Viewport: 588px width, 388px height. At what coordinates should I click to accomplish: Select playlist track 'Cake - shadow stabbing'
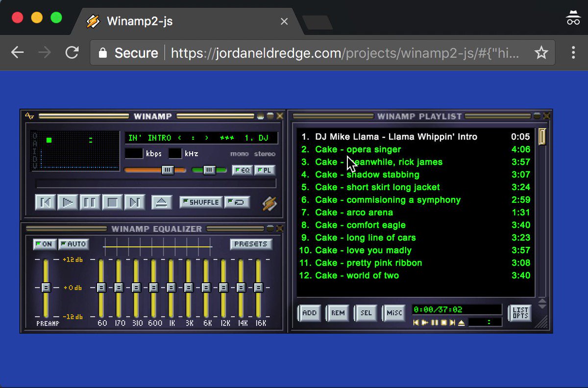pos(415,174)
